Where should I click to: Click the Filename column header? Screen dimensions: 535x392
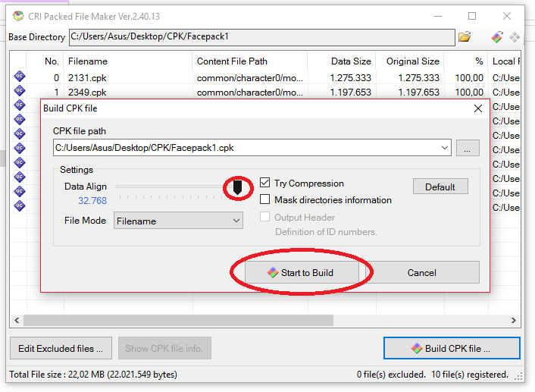coord(128,61)
